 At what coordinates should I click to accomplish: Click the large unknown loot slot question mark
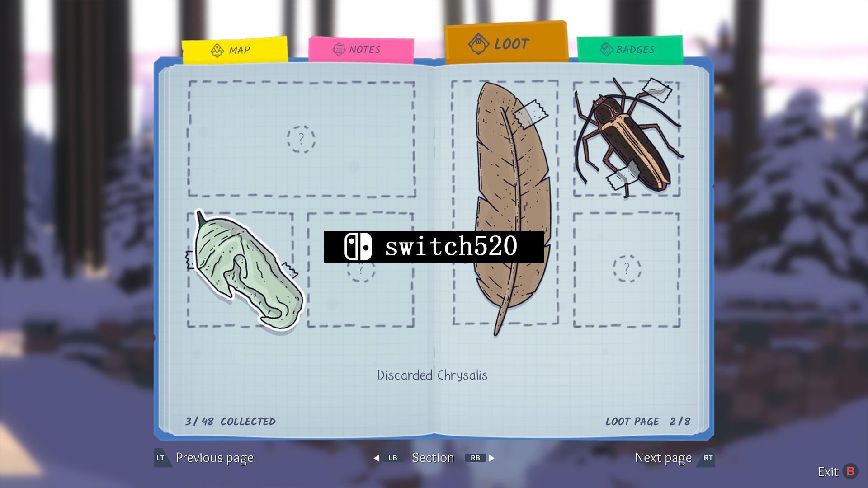point(301,139)
